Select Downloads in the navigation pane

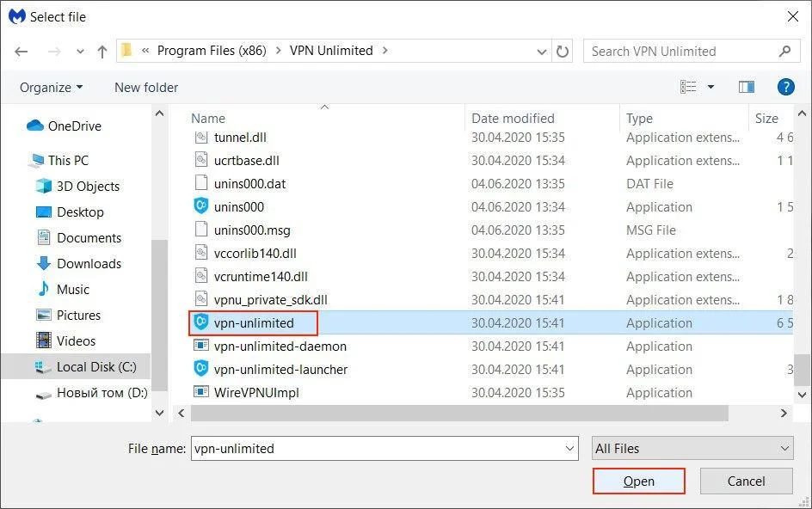click(x=89, y=264)
